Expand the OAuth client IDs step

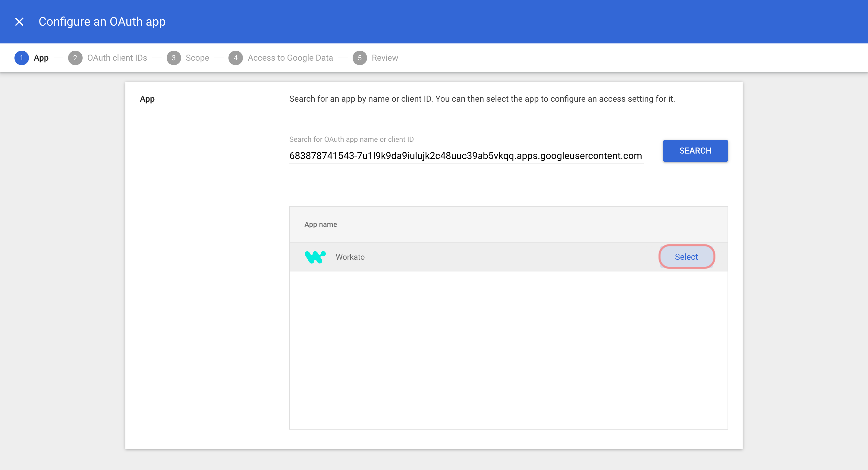click(107, 58)
